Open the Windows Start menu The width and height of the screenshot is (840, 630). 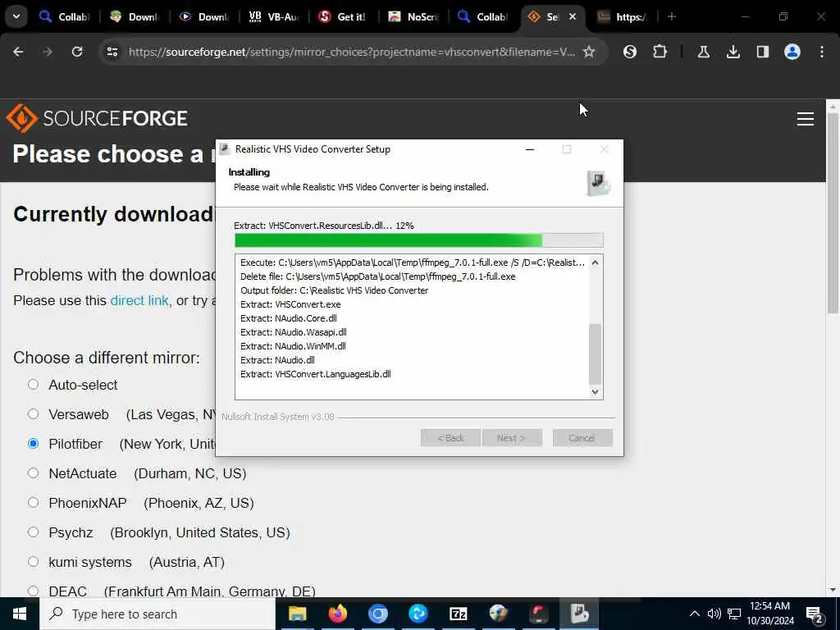20,614
